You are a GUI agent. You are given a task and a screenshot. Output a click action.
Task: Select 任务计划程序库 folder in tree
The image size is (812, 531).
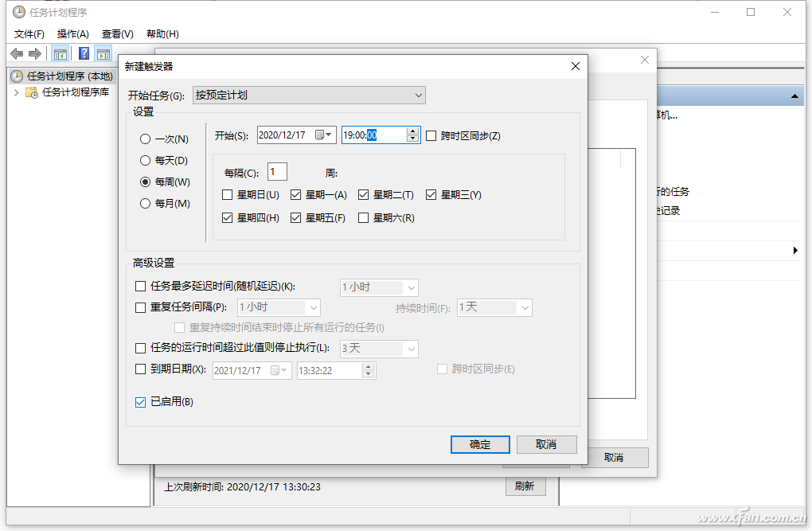[x=68, y=92]
